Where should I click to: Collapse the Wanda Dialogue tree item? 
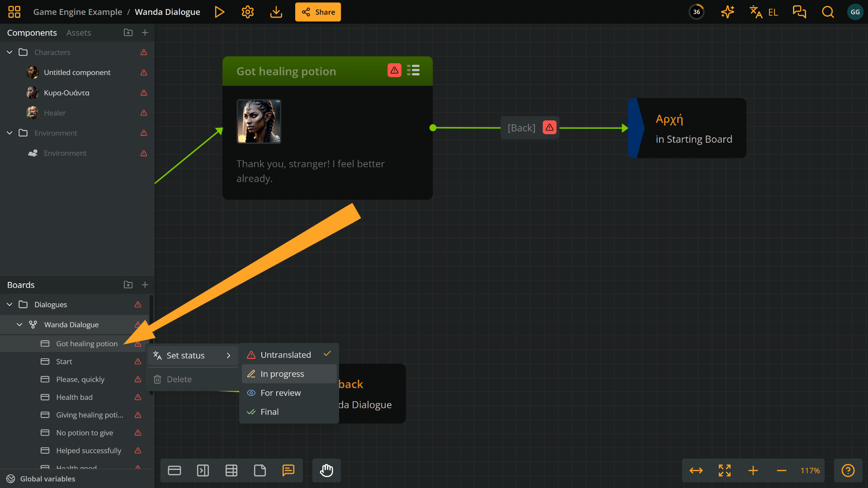pos(19,325)
